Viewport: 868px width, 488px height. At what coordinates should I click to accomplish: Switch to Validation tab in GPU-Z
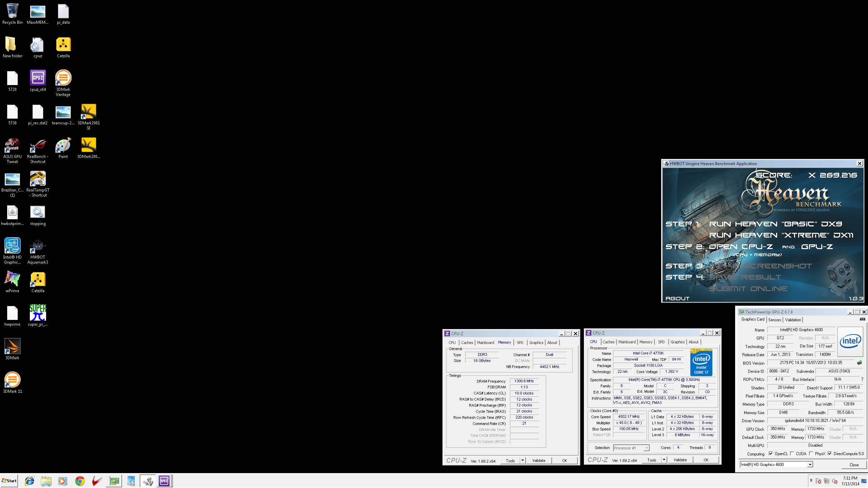(793, 320)
